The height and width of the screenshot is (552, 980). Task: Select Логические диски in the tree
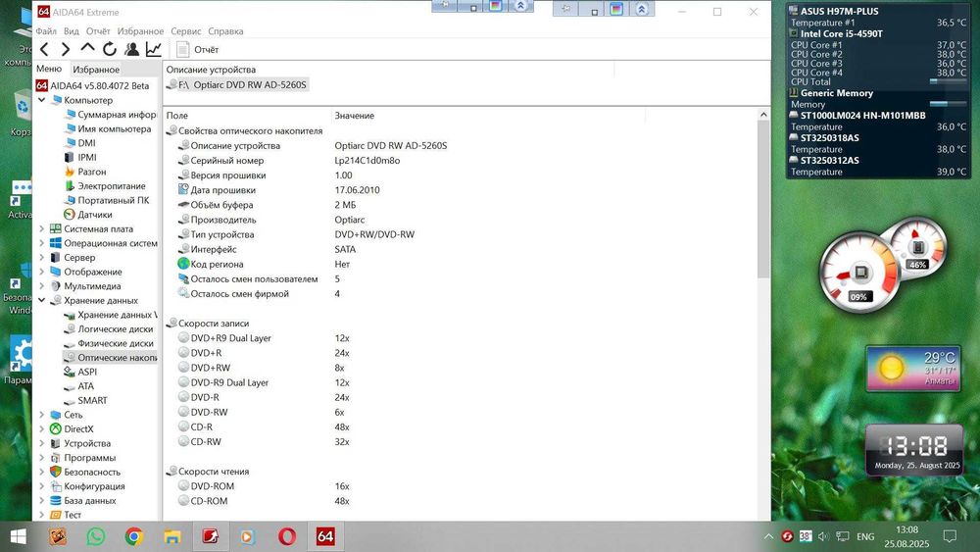click(109, 329)
